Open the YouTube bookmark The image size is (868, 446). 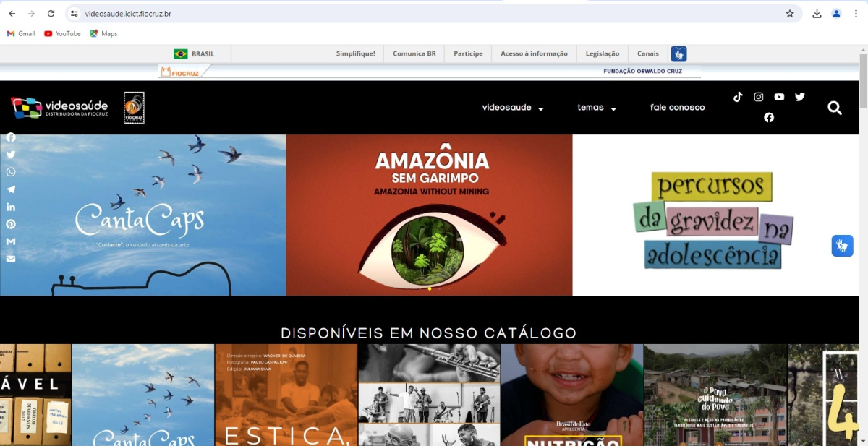click(62, 33)
